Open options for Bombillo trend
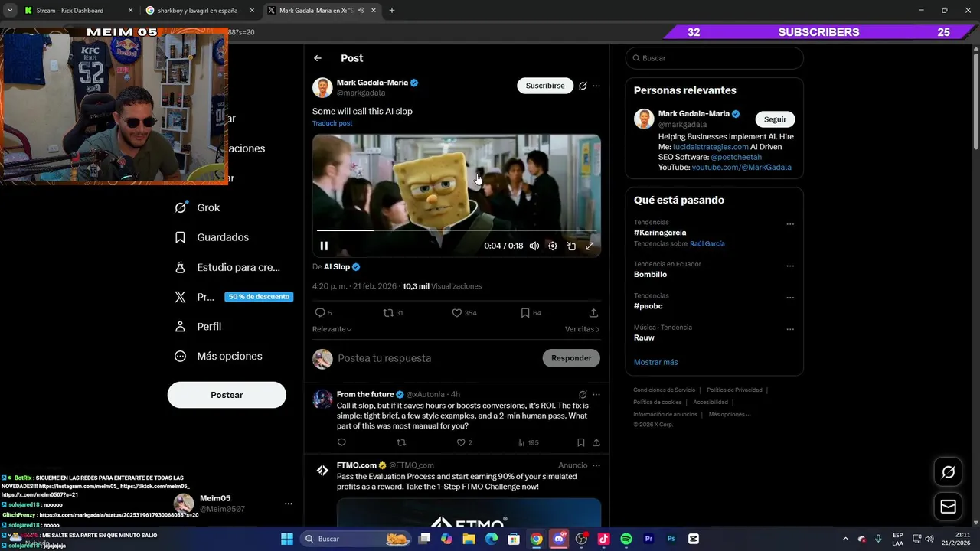980x551 pixels. (790, 266)
